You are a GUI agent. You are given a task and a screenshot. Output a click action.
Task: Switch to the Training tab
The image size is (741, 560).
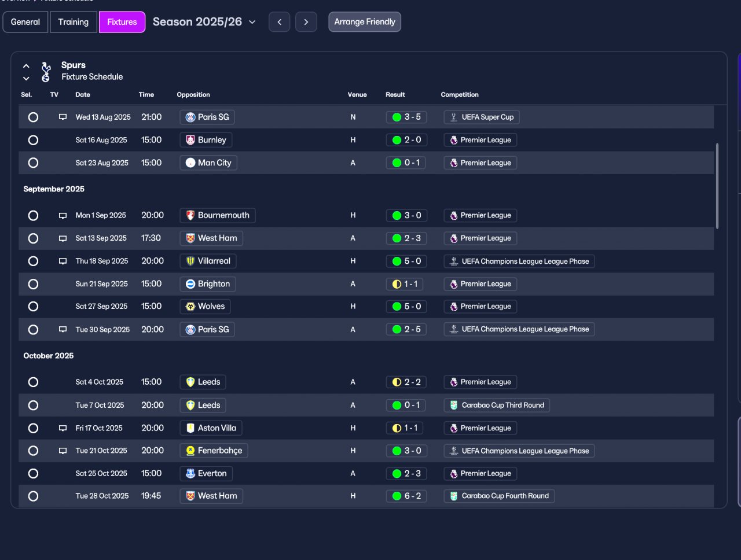tap(74, 22)
